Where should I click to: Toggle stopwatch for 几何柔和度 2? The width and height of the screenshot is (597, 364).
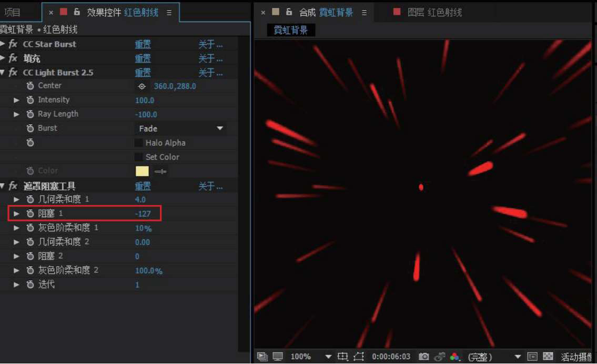31,242
